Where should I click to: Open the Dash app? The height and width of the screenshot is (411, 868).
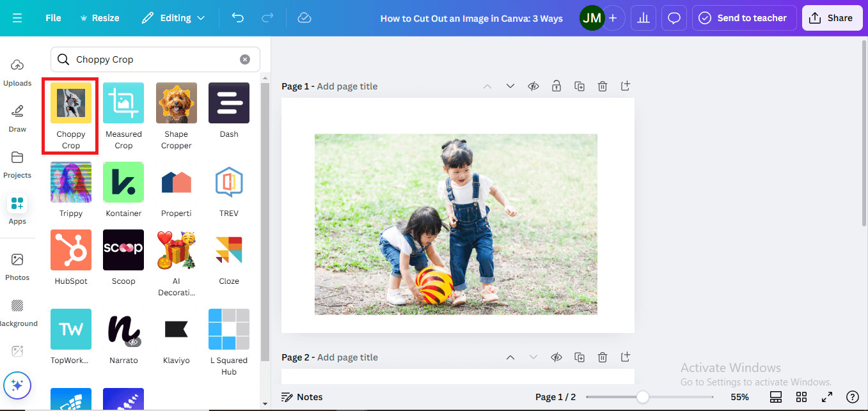tap(229, 111)
